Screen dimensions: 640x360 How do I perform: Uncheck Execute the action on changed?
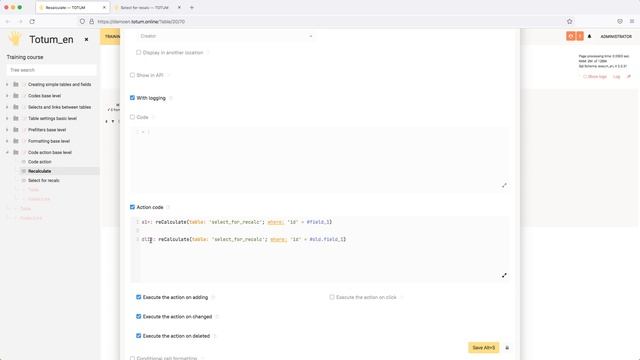[x=138, y=316]
